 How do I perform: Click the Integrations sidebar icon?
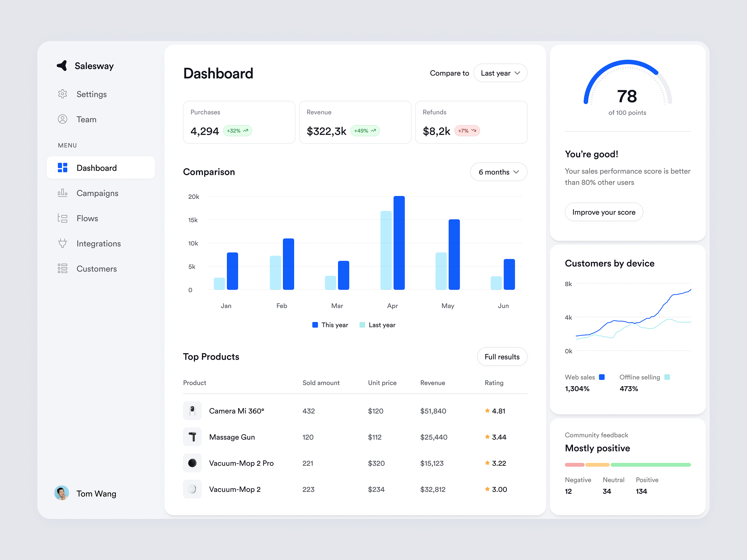tap(63, 243)
